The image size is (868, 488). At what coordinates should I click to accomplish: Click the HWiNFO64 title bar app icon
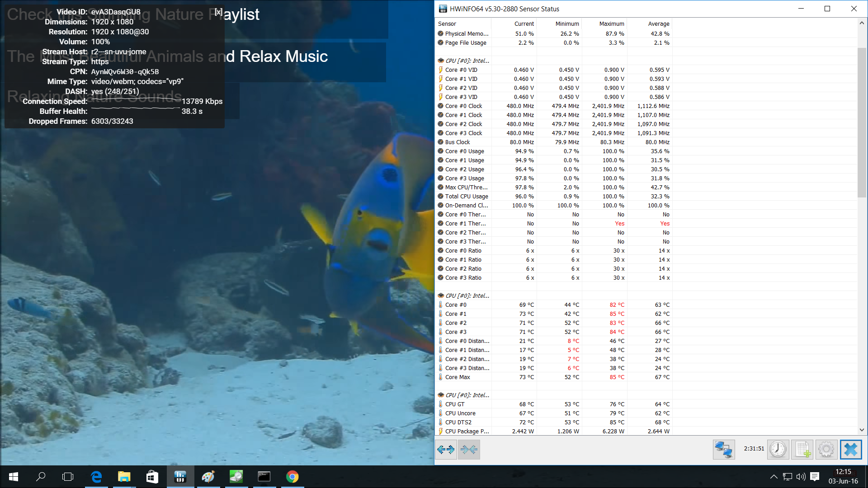pyautogui.click(x=443, y=9)
